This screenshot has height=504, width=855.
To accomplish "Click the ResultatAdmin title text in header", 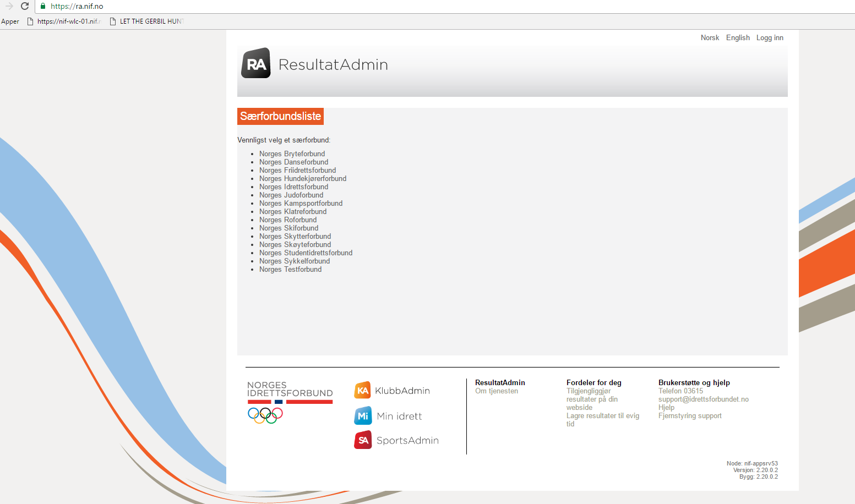I will pyautogui.click(x=333, y=64).
